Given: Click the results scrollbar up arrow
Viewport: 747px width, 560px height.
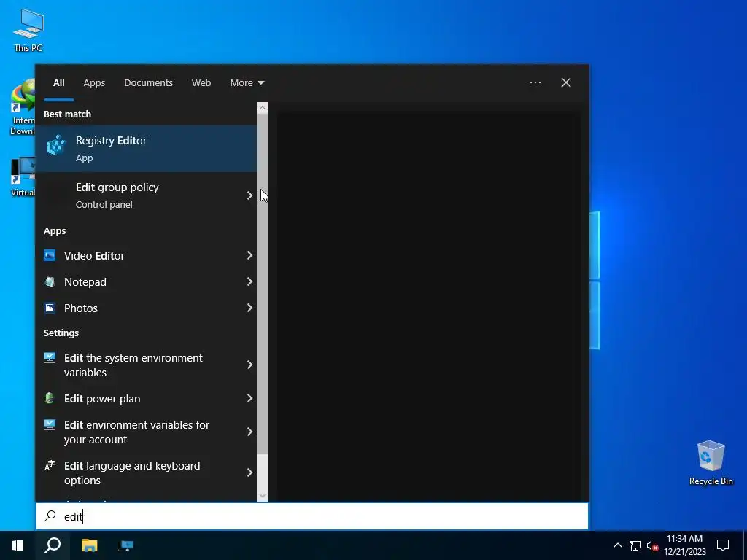Looking at the screenshot, I should coord(263,108).
